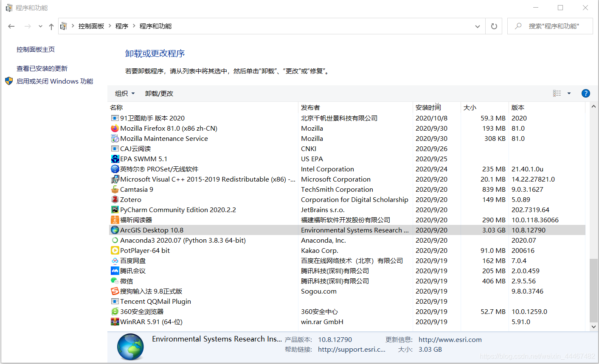Click the Anaconda3 2020.07 icon

(115, 240)
